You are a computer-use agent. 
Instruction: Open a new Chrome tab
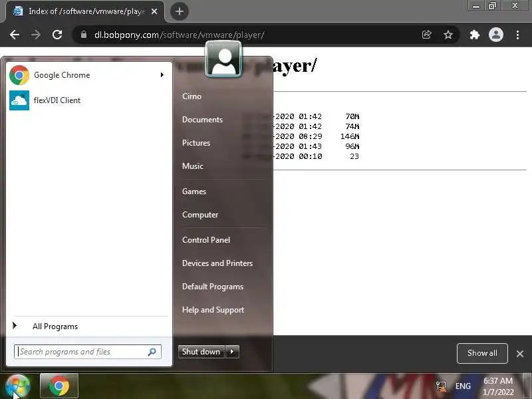(180, 11)
